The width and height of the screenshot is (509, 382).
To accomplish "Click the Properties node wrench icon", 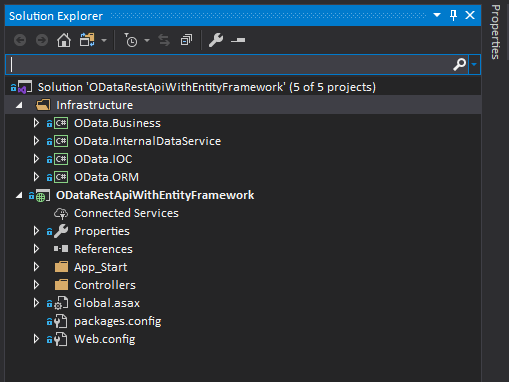I will click(61, 231).
